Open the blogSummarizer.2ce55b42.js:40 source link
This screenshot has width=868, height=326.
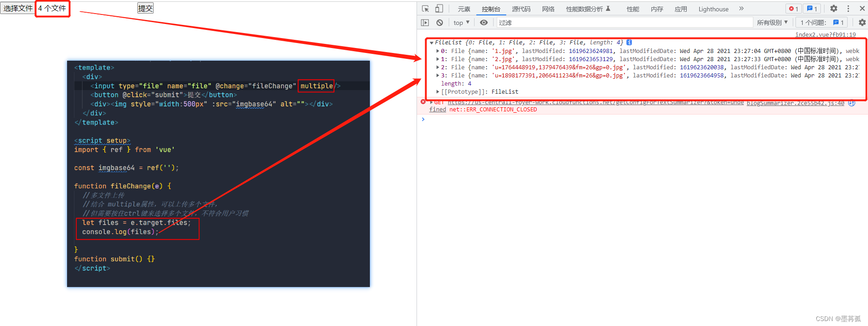pos(795,103)
